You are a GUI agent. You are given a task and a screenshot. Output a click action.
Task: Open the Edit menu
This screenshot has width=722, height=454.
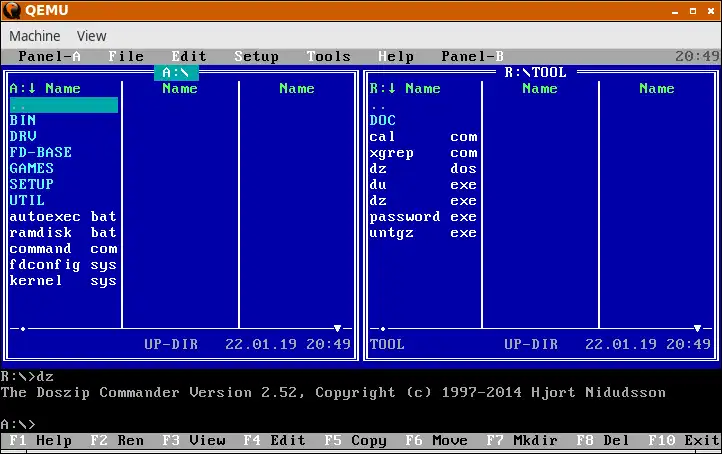click(189, 56)
